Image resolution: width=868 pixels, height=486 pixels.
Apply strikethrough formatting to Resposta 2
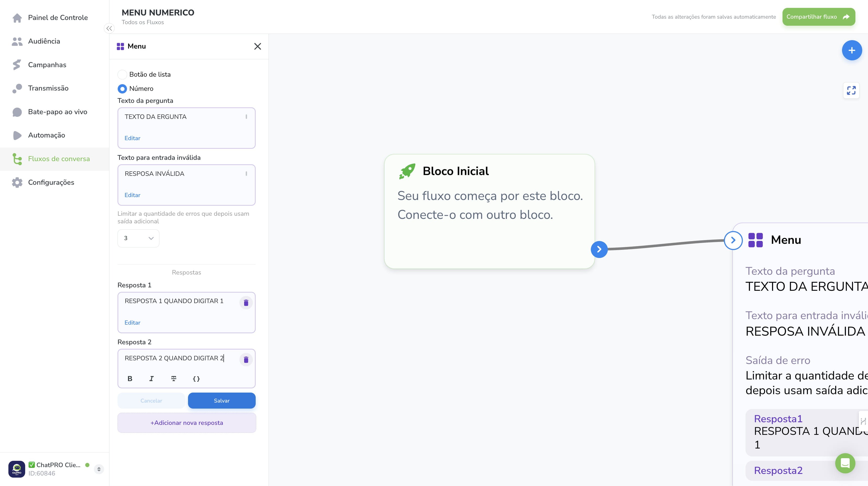coord(174,378)
